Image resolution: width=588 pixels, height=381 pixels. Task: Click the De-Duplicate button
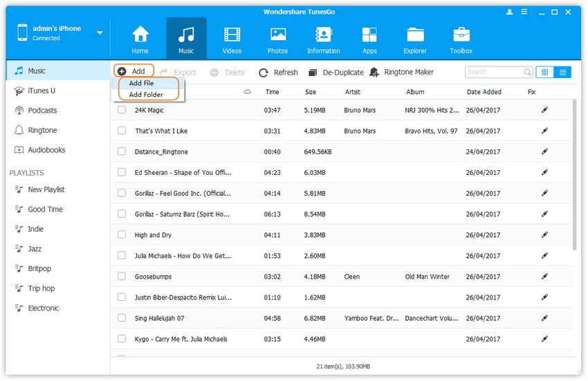point(336,72)
